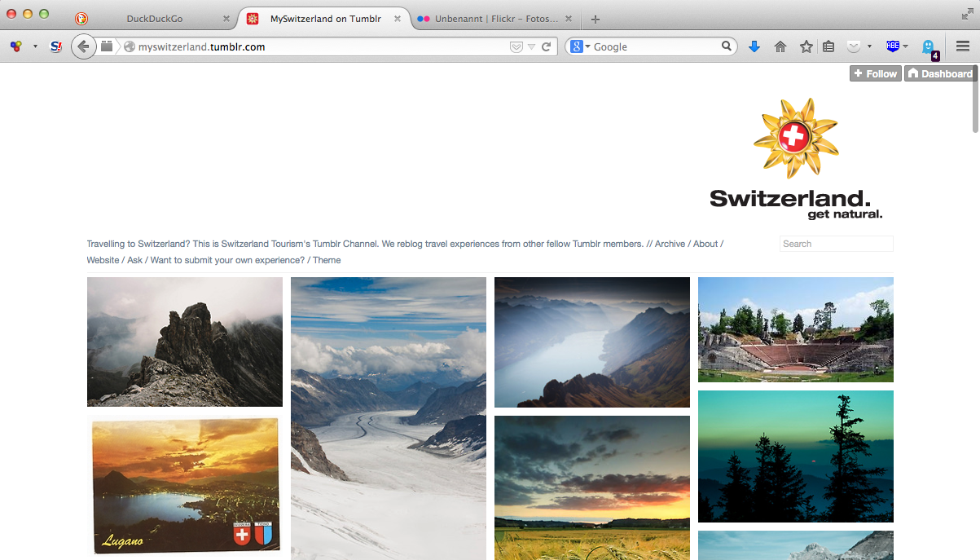
Task: Expand the ABP extension dropdown arrow
Action: [x=906, y=46]
